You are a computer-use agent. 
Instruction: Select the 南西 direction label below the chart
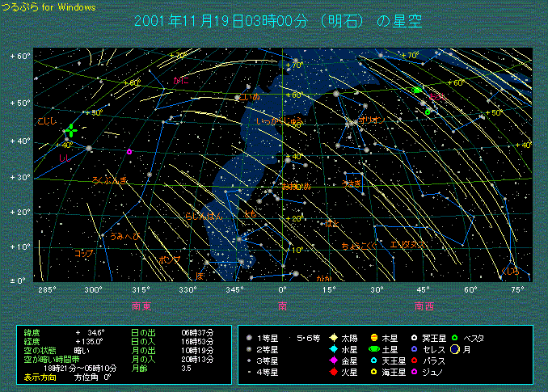424,306
